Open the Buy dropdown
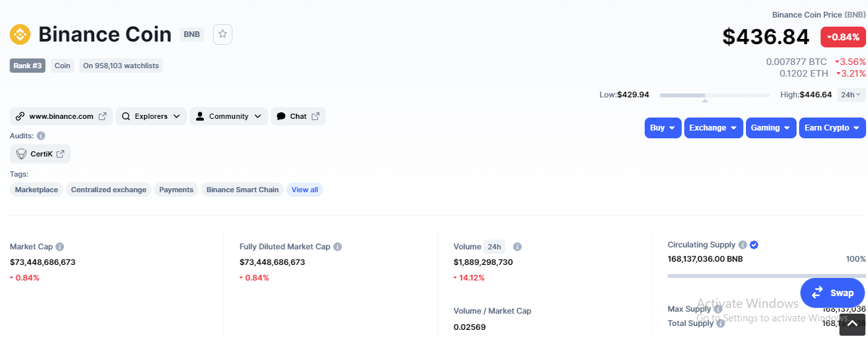This screenshot has width=868, height=337. coord(663,128)
